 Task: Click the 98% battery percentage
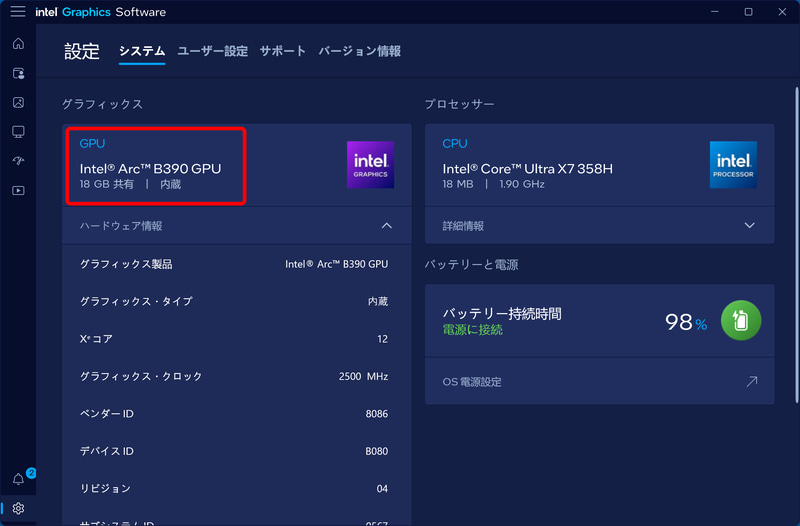[686, 322]
